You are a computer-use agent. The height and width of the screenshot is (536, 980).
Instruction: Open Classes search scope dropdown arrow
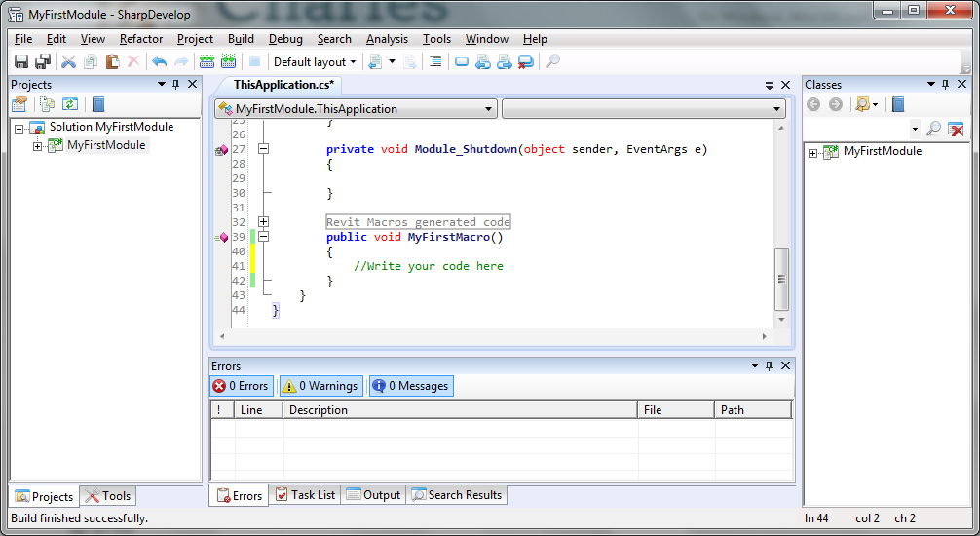pos(915,130)
